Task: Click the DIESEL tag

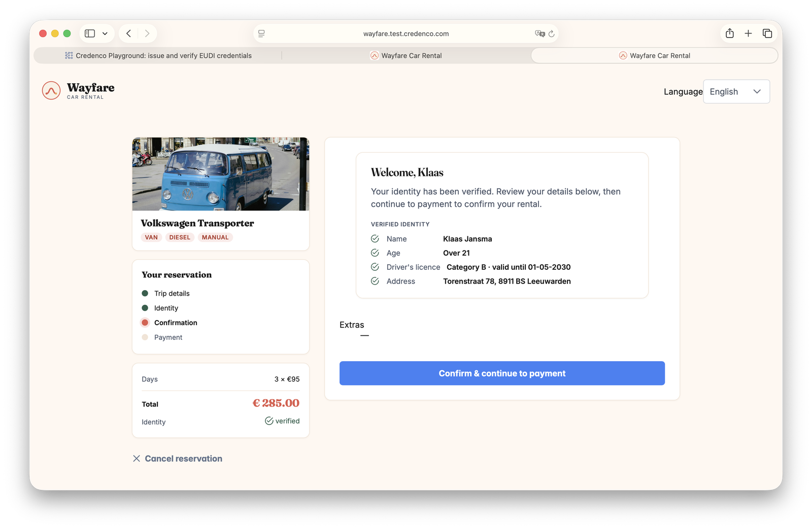Action: (x=180, y=237)
